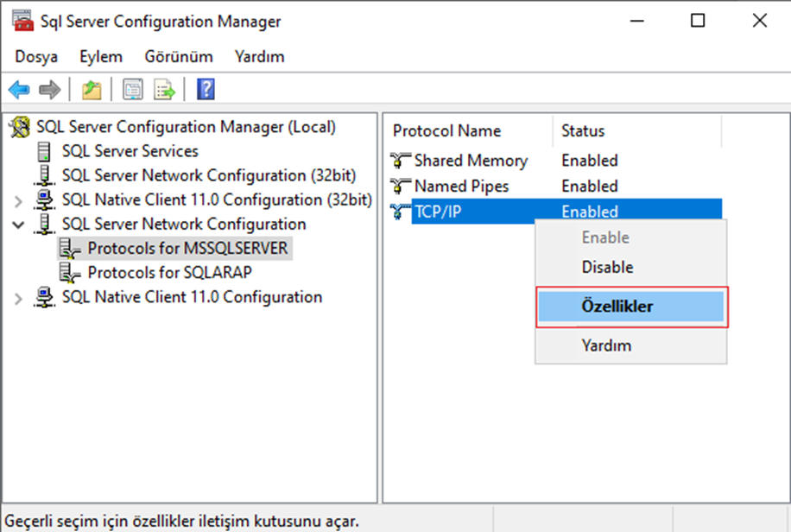Click the SQL Server Configuration Manager root icon

[19, 127]
